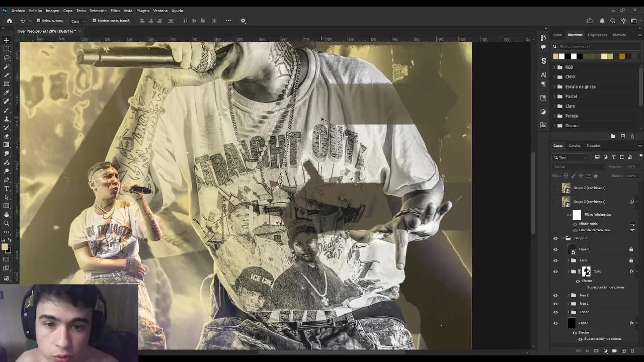Expand the RGB swatch folder

point(554,67)
